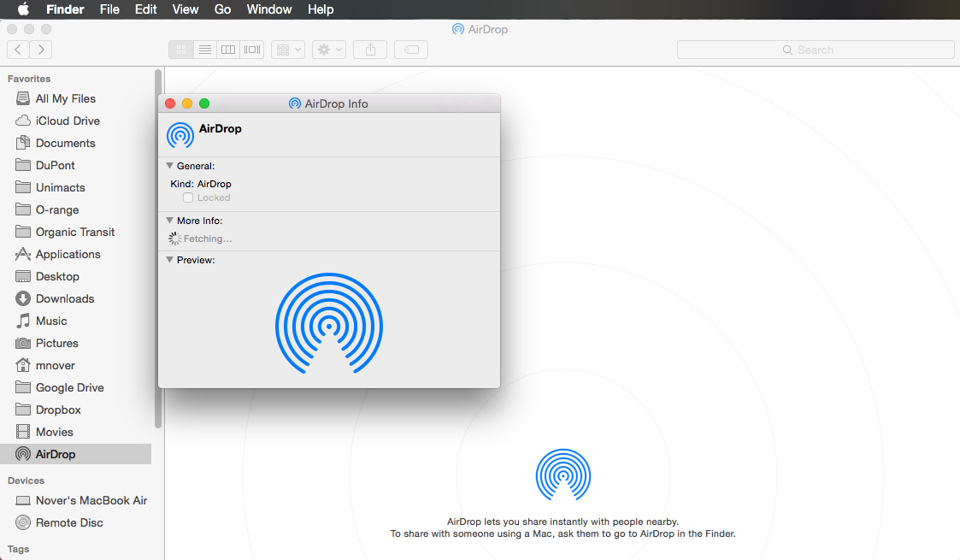This screenshot has height=560, width=960.
Task: Select All My Files in sidebar
Action: tap(76, 98)
